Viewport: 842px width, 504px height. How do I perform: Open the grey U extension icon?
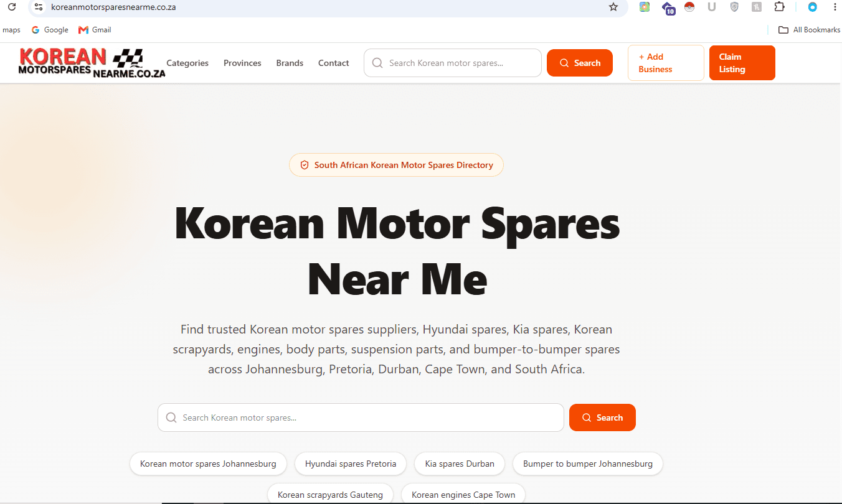[712, 7]
